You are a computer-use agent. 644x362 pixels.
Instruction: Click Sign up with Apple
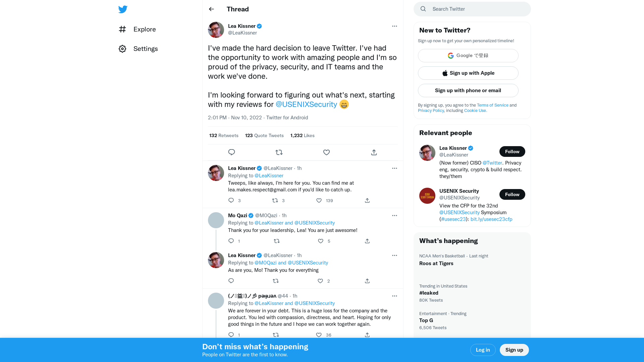click(x=468, y=73)
